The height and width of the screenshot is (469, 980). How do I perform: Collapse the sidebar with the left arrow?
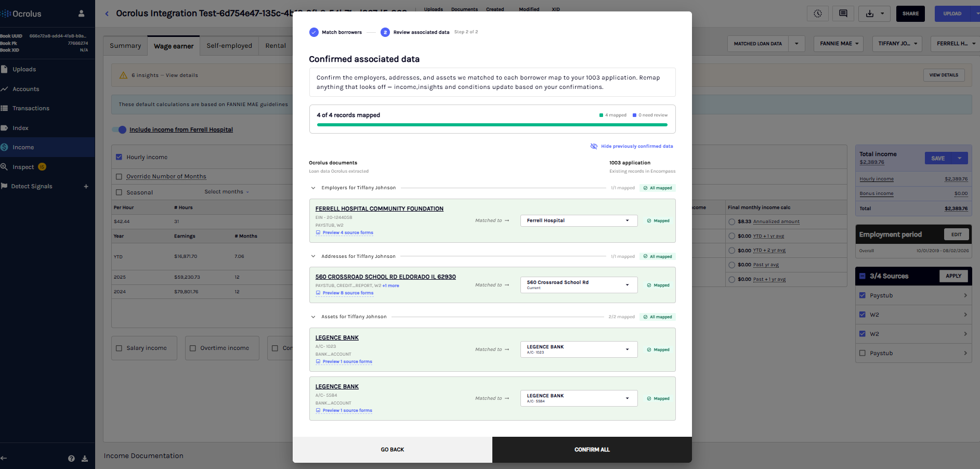click(4, 458)
